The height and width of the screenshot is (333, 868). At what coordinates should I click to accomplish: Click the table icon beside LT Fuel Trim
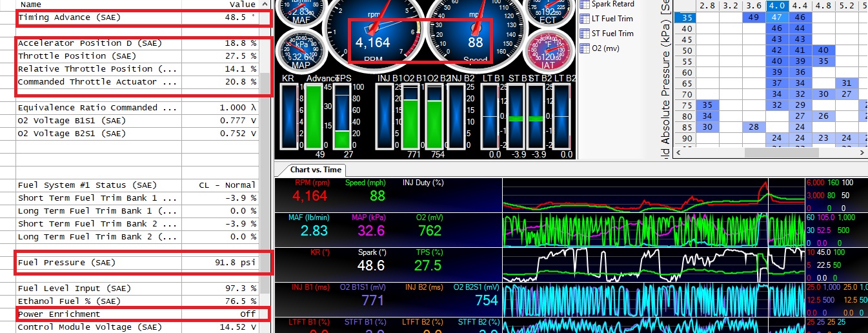click(585, 19)
